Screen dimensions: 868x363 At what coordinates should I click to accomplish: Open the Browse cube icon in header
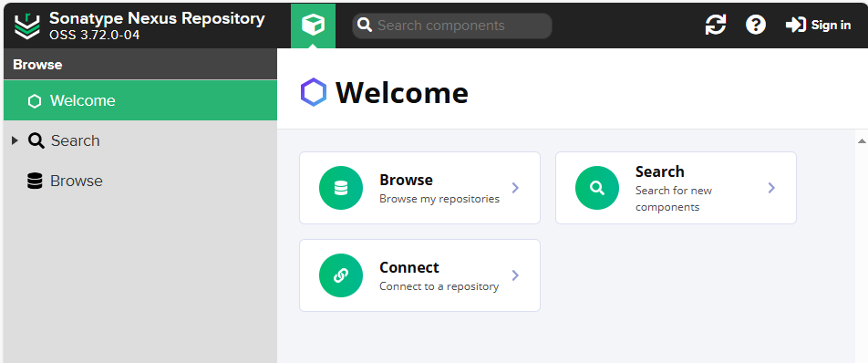coord(314,26)
